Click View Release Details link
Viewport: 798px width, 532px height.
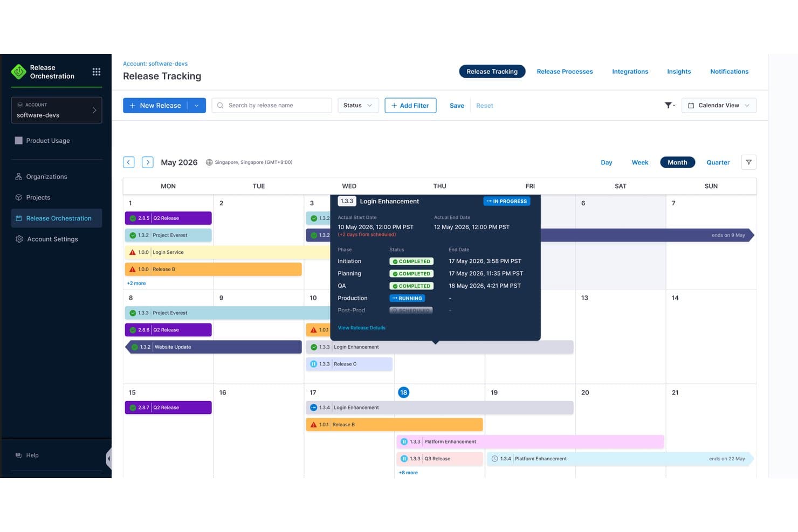pyautogui.click(x=362, y=328)
